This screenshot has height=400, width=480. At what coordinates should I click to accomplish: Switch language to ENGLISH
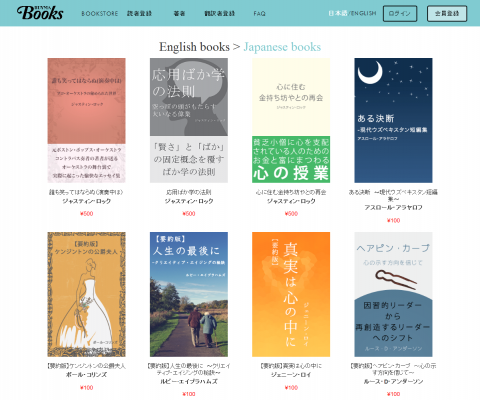click(x=363, y=13)
